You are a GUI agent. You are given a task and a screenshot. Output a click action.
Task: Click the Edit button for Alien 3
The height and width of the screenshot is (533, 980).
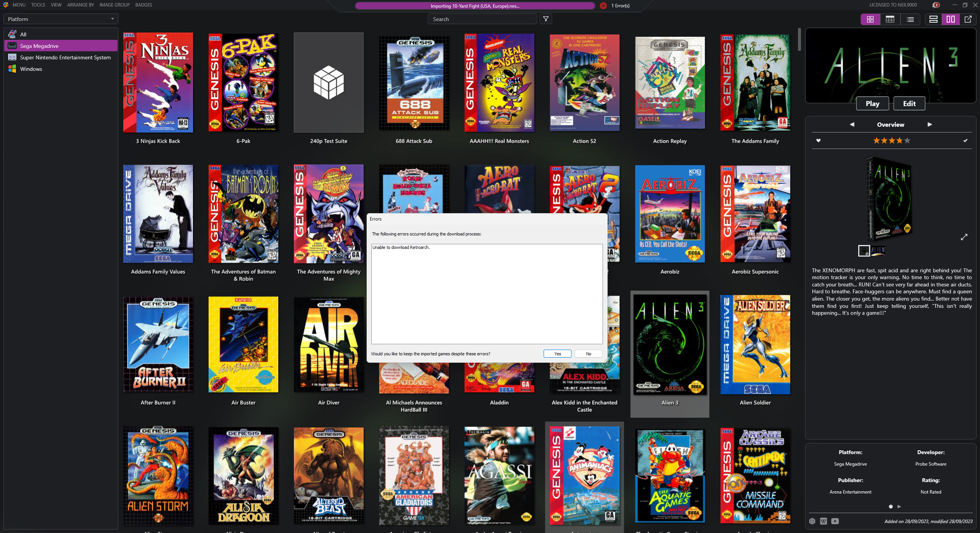[909, 103]
